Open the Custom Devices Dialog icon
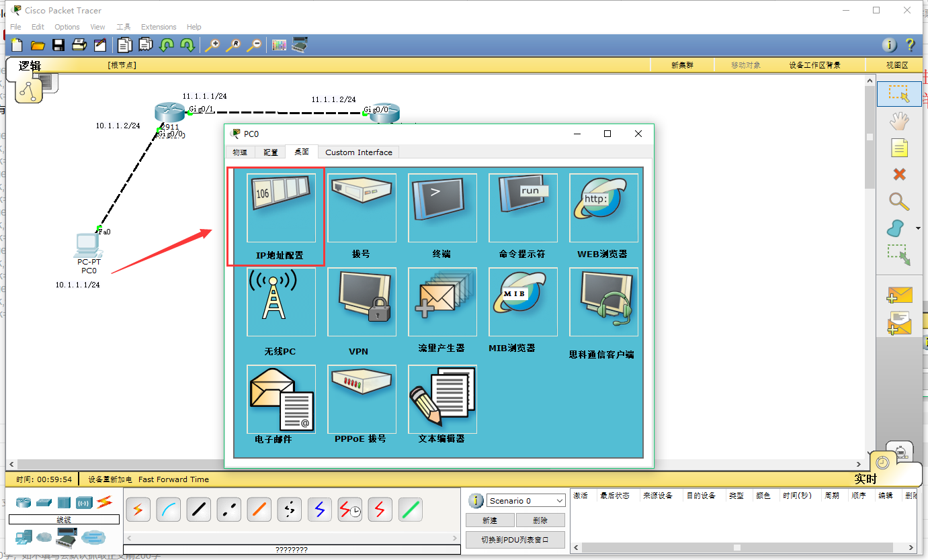928x560 pixels. pyautogui.click(x=300, y=45)
